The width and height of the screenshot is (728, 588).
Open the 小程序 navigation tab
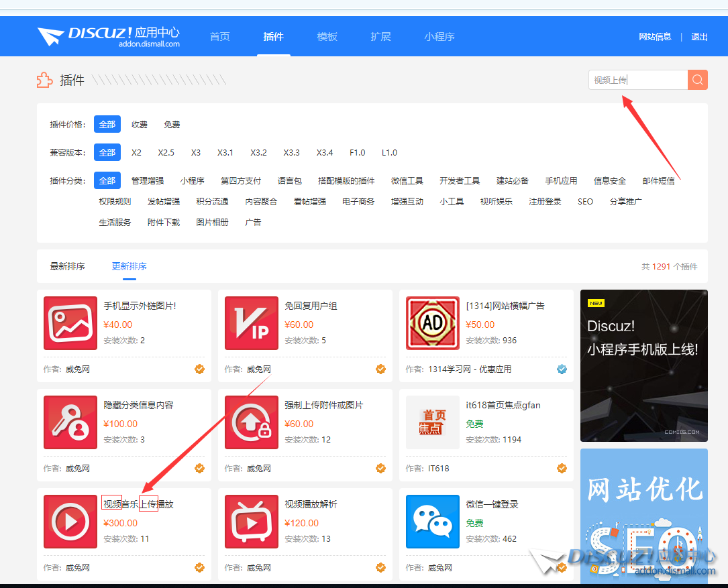coord(439,37)
